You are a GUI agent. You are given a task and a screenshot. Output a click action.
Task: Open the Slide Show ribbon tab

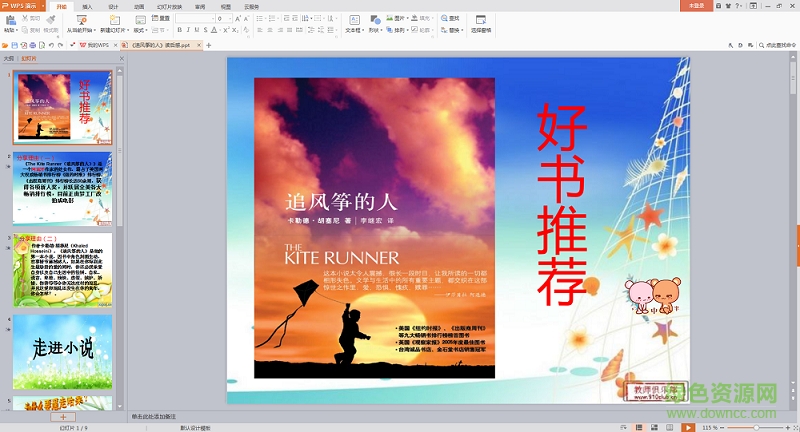click(169, 7)
